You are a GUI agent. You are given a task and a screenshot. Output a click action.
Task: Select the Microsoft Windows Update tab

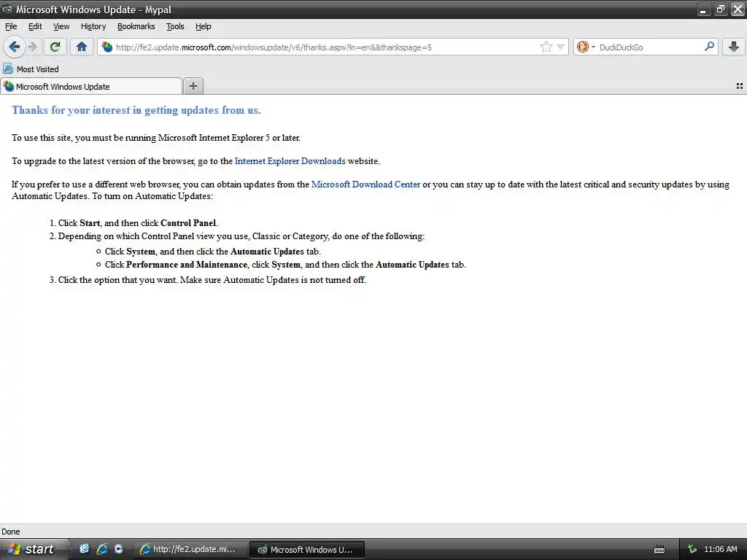tap(91, 86)
